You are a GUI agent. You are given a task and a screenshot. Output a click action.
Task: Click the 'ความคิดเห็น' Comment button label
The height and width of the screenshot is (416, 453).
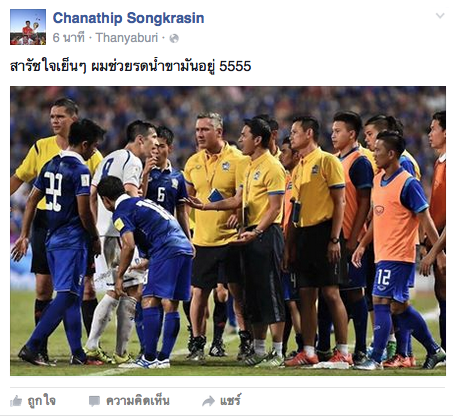138,400
